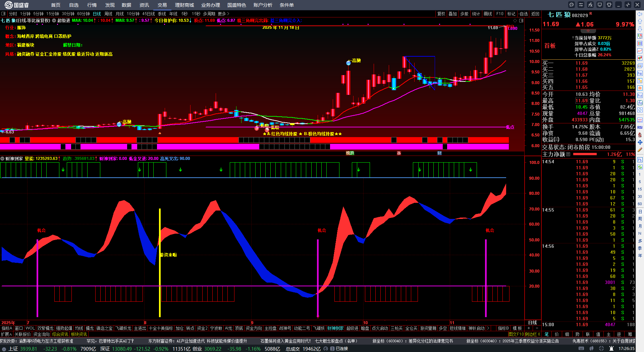Image resolution: width=644 pixels, height=352 pixels.
Task: Click the up-arrow previous stock icon
Action: coord(640,21)
